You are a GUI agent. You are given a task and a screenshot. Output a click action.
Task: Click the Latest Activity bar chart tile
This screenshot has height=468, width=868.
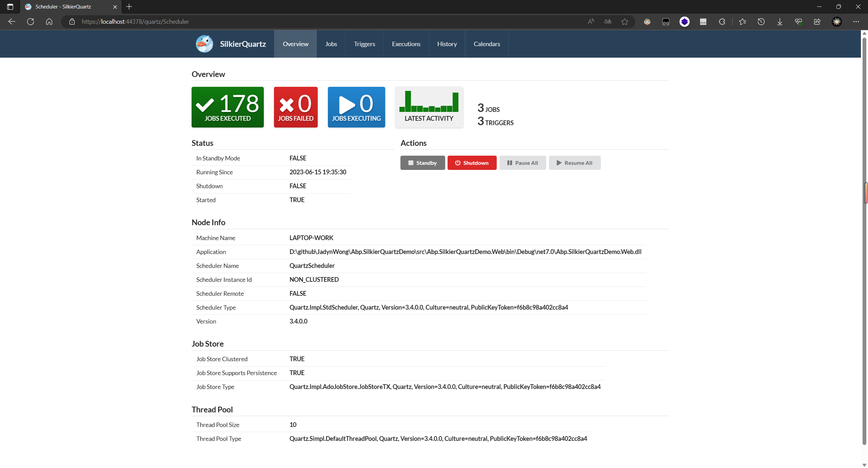coord(429,107)
